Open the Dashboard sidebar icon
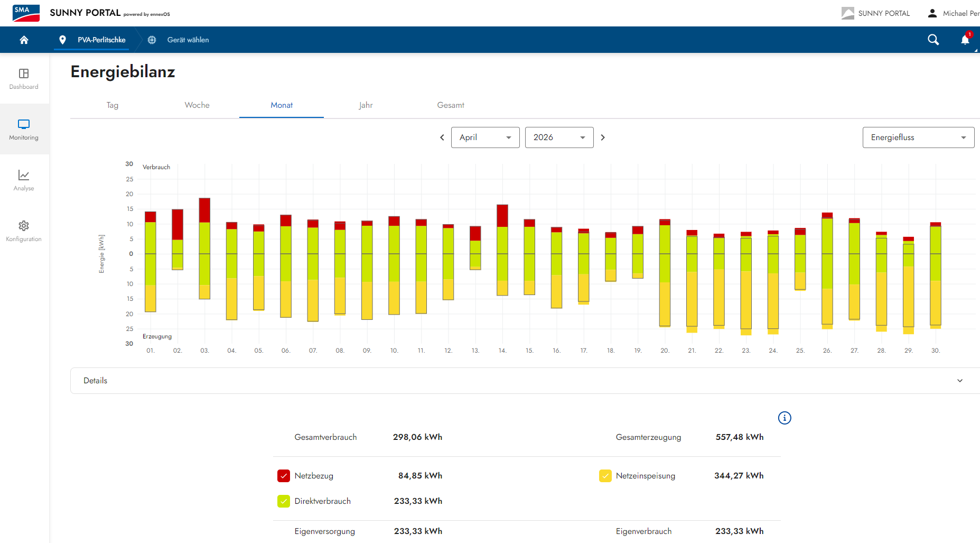Screen dimensions: 980x543 pyautogui.click(x=24, y=73)
